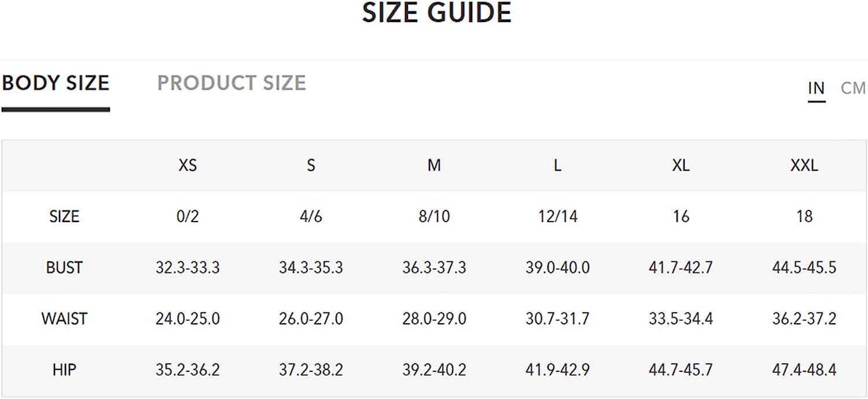This screenshot has height=399, width=868.
Task: Toggle units to IN
Action: [816, 88]
